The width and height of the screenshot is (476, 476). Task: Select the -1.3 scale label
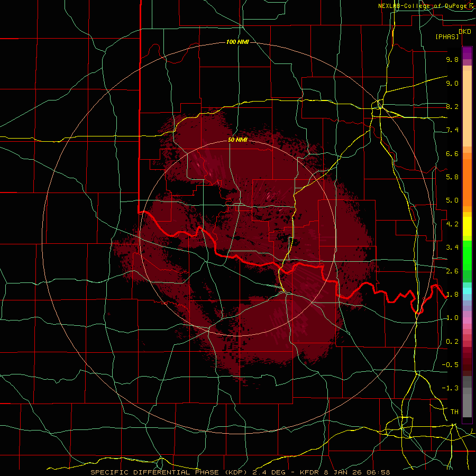tap(450, 388)
